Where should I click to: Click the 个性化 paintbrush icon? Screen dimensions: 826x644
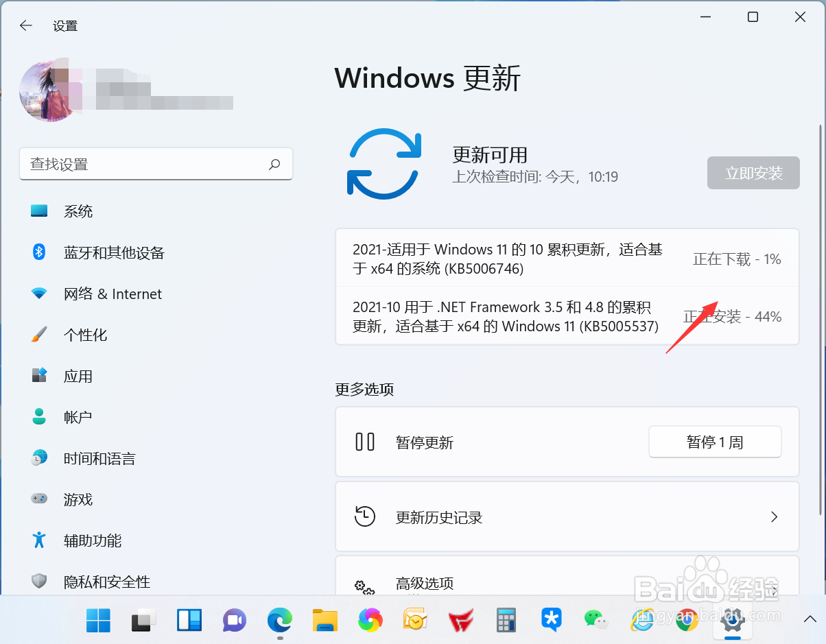click(39, 335)
